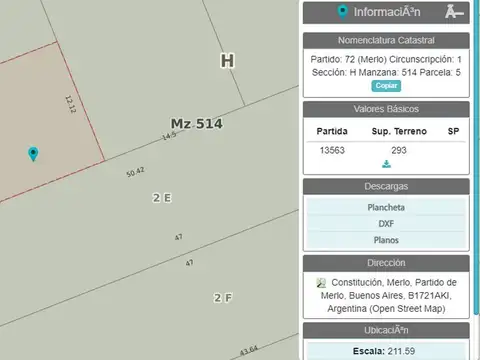The height and width of the screenshot is (360, 480).
Task: Click the Descargas section header
Action: tap(386, 186)
